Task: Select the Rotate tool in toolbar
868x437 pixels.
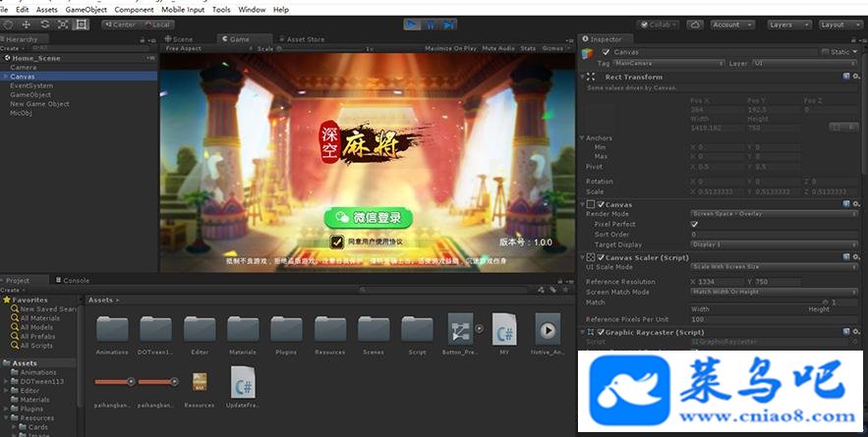Action: [45, 25]
